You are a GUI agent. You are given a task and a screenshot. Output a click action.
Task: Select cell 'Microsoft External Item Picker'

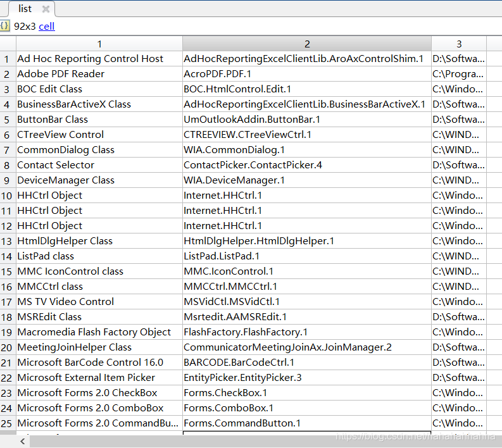[x=99, y=378]
